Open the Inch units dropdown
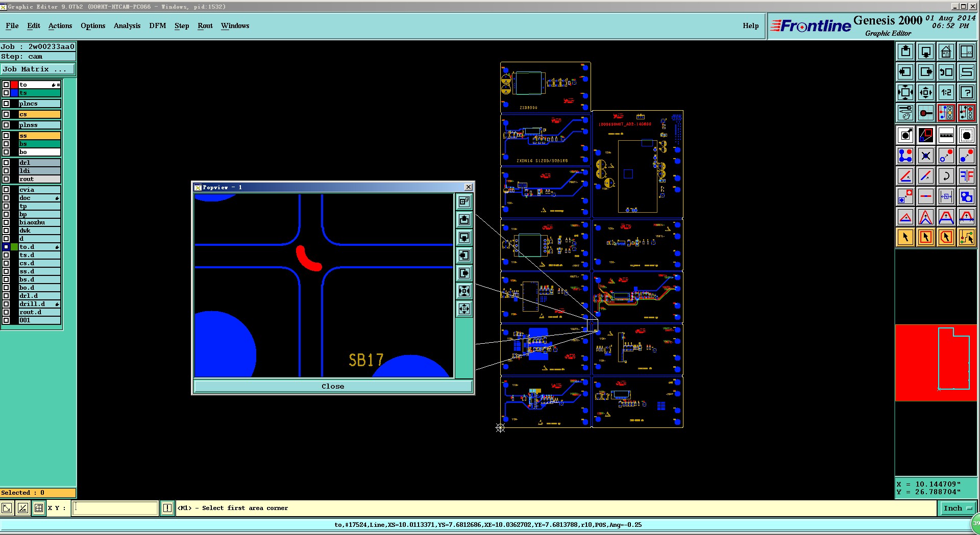This screenshot has height=535, width=980. tap(958, 508)
